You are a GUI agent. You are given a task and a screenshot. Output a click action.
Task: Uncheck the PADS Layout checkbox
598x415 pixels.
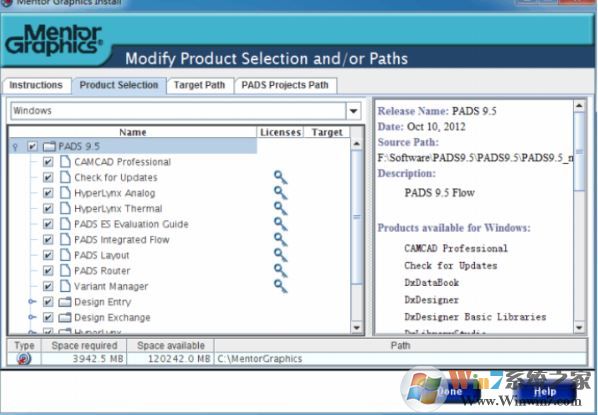pos(48,255)
